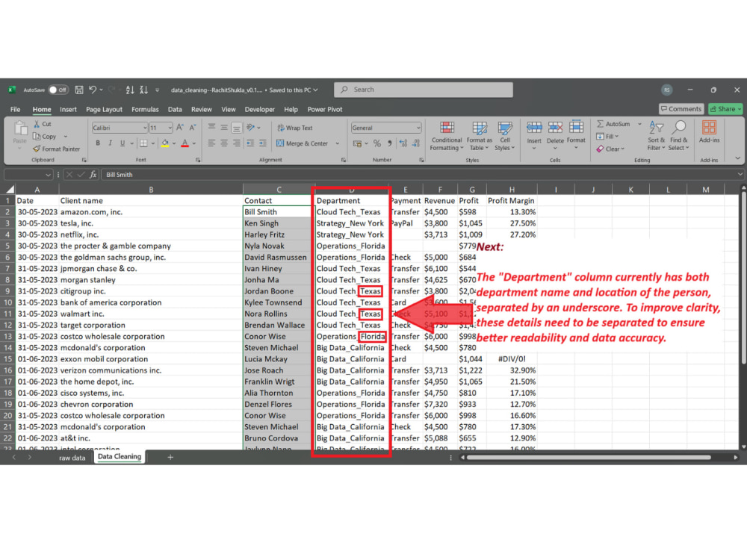Viewport: 747px width, 560px height.
Task: Open the Add-ins icon
Action: [x=709, y=127]
